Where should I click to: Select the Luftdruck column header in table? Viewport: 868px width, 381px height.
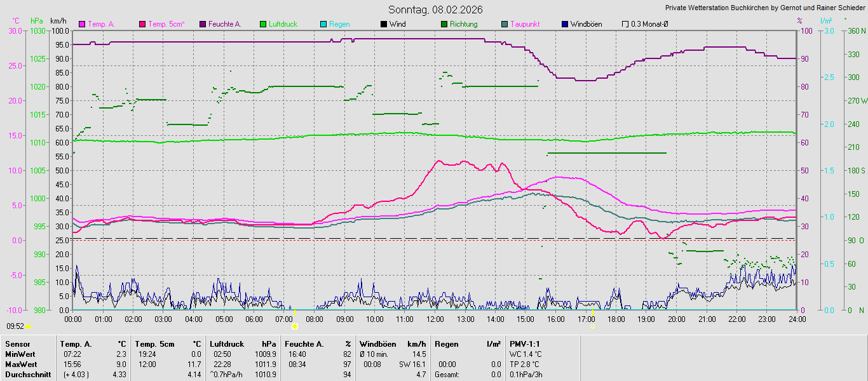(x=227, y=344)
